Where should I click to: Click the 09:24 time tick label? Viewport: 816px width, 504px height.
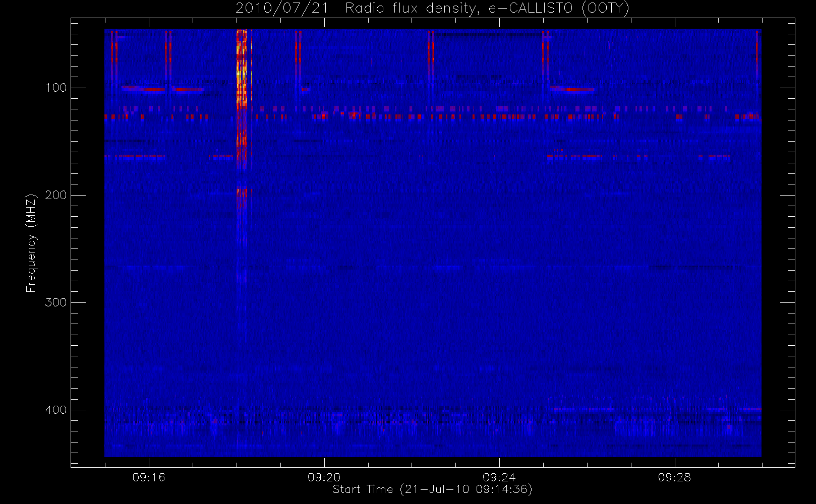499,477
